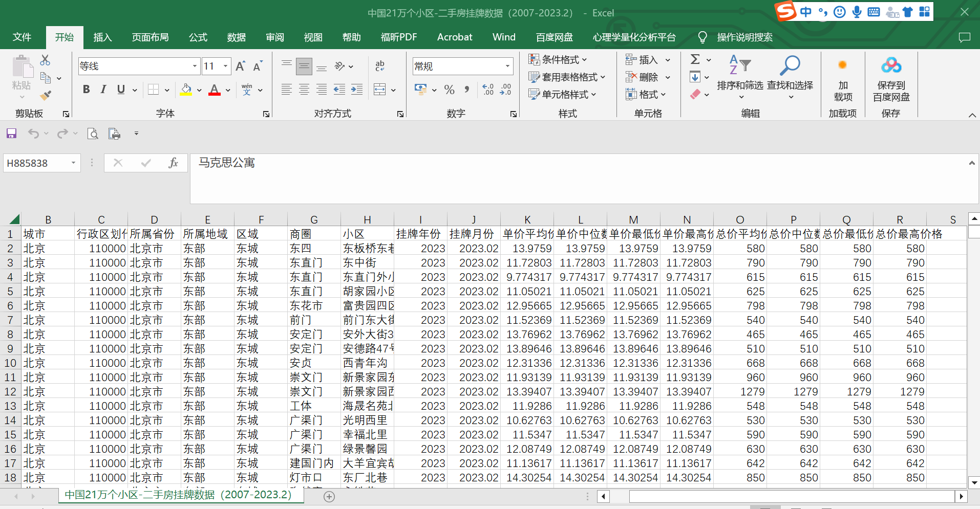
Task: Click the Insert Function fx icon
Action: (x=173, y=163)
